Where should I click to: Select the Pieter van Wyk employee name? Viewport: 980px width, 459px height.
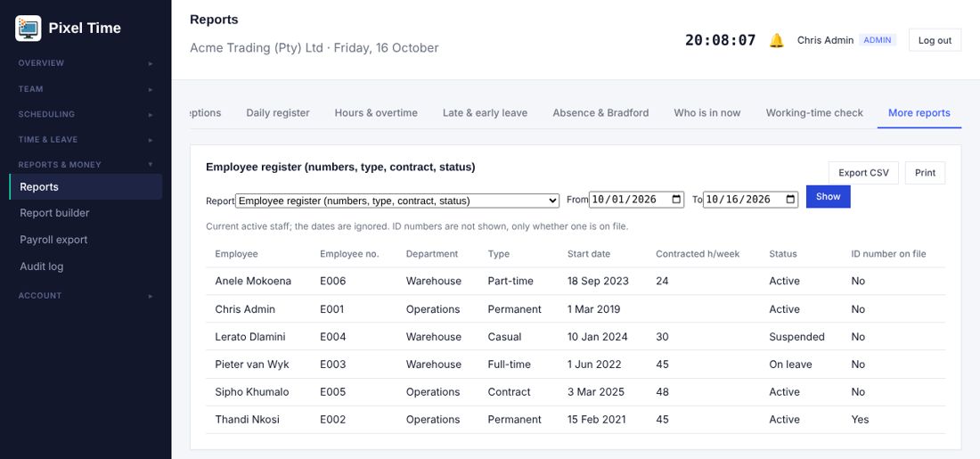pyautogui.click(x=252, y=365)
